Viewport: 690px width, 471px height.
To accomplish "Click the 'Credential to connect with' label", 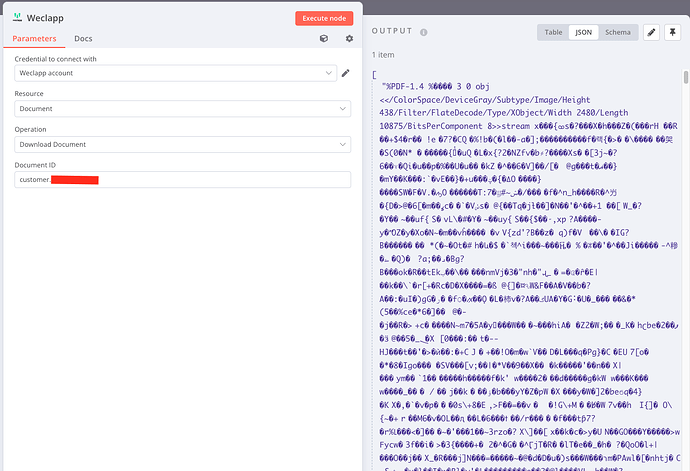I will coord(55,59).
